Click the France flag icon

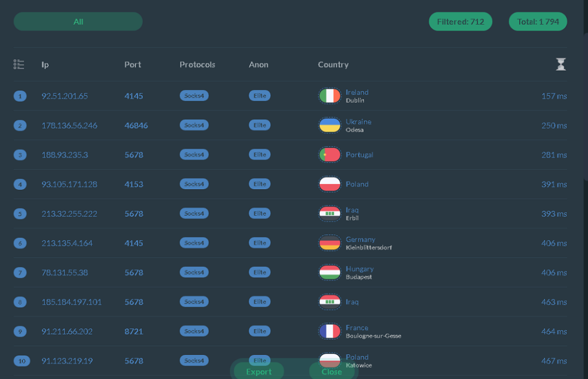329,331
